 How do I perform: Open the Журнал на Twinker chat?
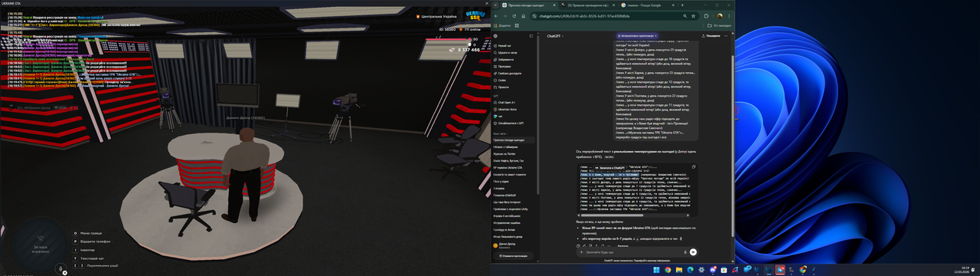pos(514,154)
